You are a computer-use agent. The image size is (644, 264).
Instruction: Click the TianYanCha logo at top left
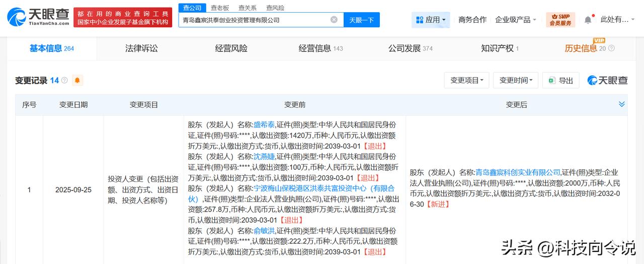38,18
